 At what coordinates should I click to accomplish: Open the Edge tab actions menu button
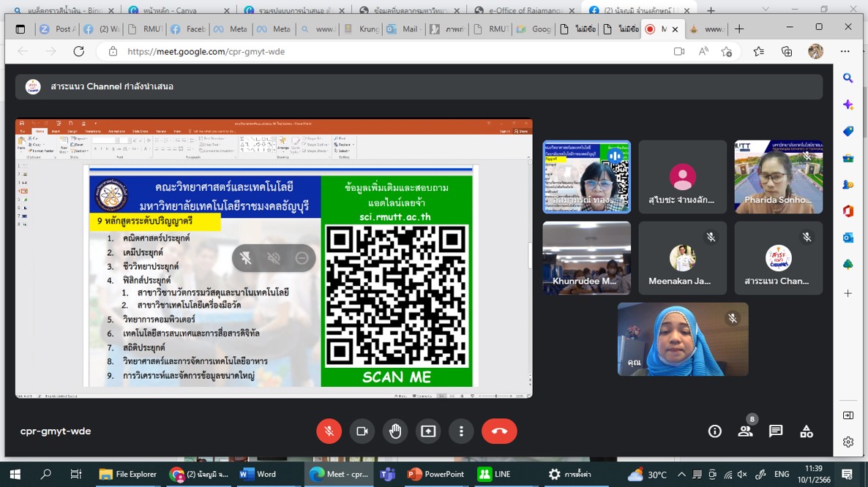click(20, 29)
